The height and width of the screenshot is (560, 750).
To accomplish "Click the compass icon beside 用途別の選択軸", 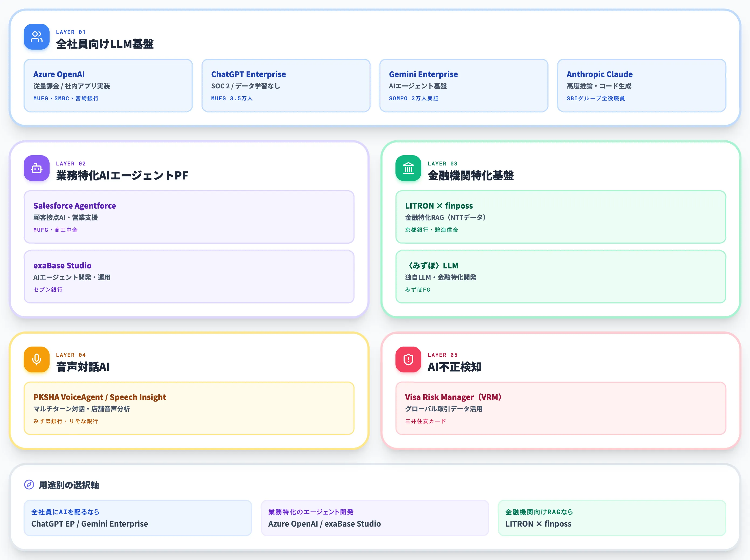I will tap(29, 485).
